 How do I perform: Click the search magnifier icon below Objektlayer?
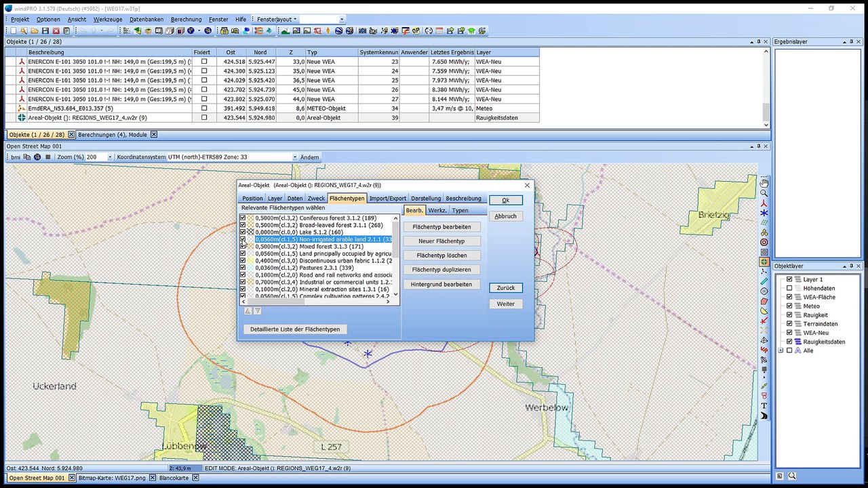click(791, 476)
